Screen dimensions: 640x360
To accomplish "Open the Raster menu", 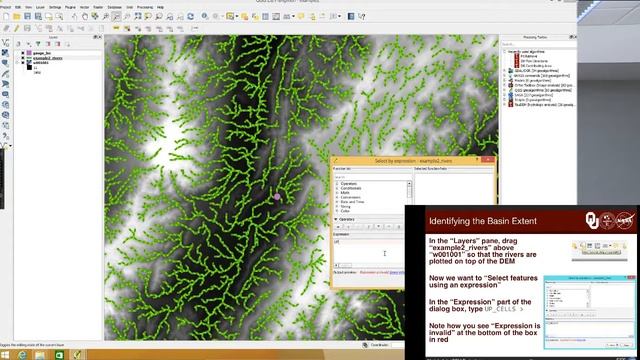I will [98, 7].
